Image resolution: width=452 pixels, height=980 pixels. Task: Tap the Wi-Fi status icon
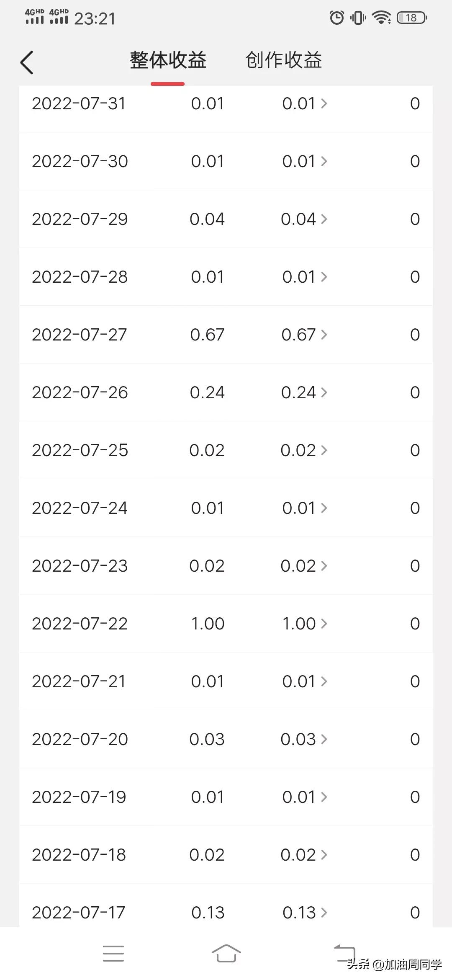coord(381,18)
